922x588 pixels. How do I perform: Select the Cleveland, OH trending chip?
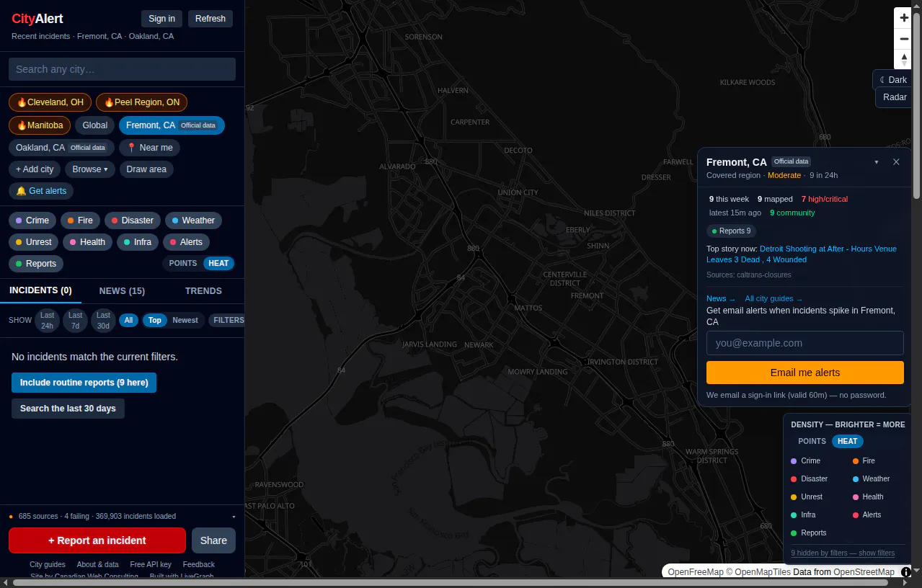tap(50, 102)
